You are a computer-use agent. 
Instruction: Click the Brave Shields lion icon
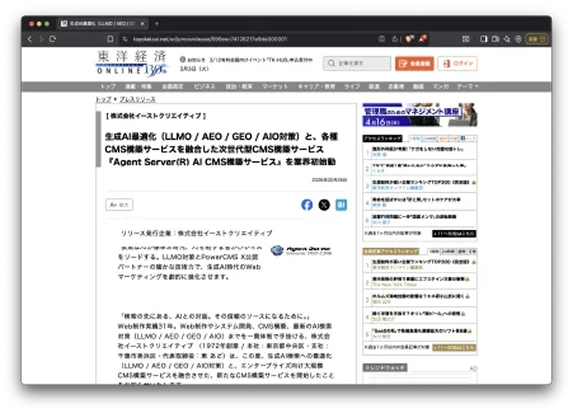pos(410,39)
